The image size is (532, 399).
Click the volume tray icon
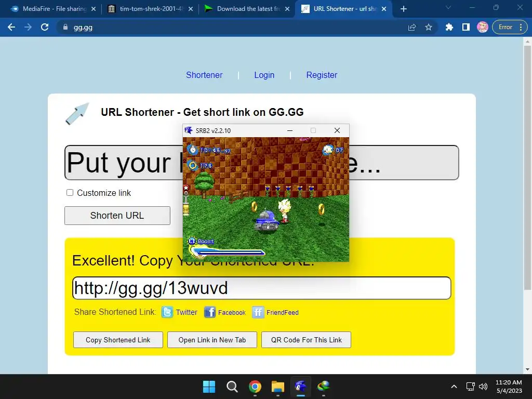click(x=483, y=387)
